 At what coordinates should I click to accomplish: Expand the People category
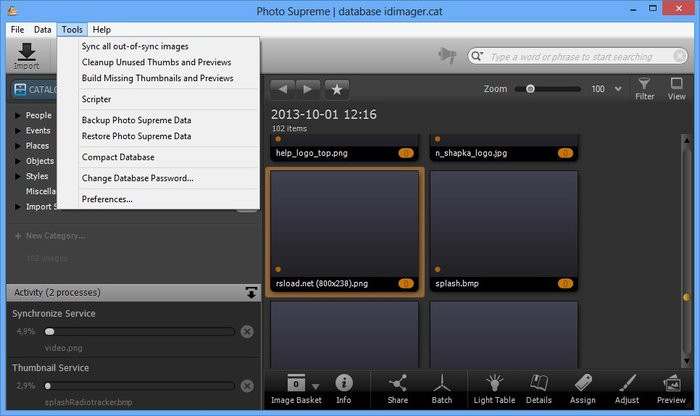(17, 115)
